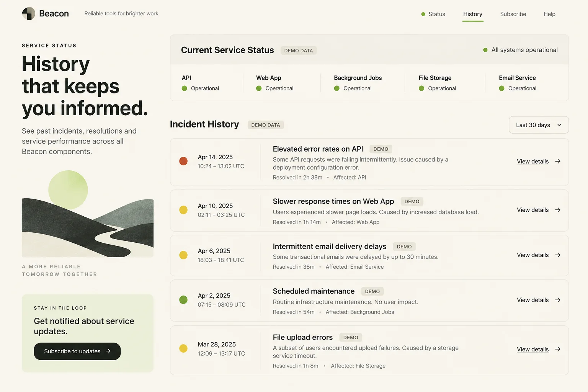Click the arrow icon for Intermittent email delivery delays
Viewport: 588px width, 392px height.
pyautogui.click(x=558, y=255)
